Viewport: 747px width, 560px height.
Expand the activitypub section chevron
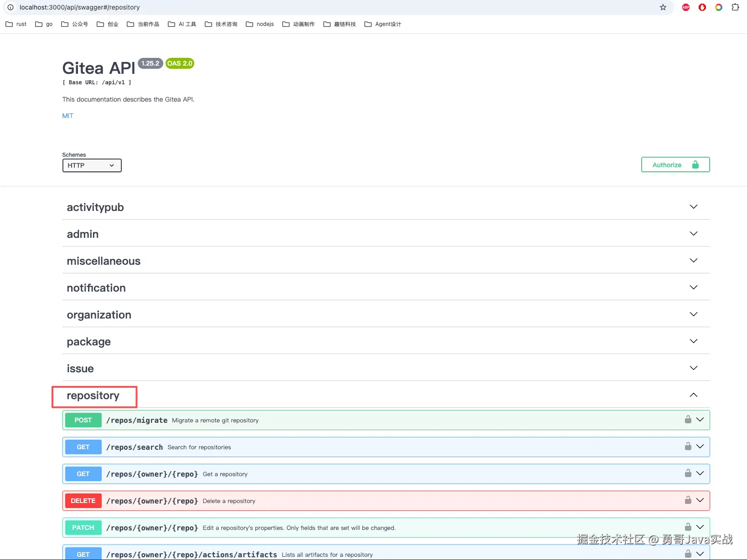click(694, 207)
